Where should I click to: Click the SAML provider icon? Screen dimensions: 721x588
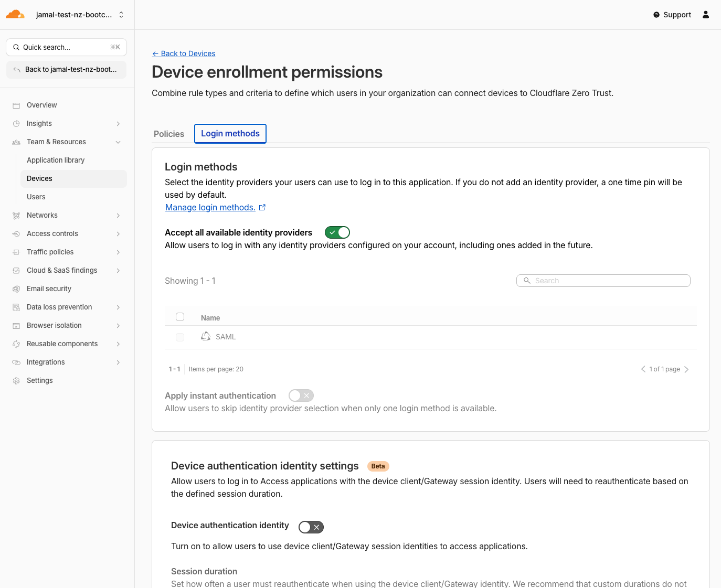tap(206, 336)
